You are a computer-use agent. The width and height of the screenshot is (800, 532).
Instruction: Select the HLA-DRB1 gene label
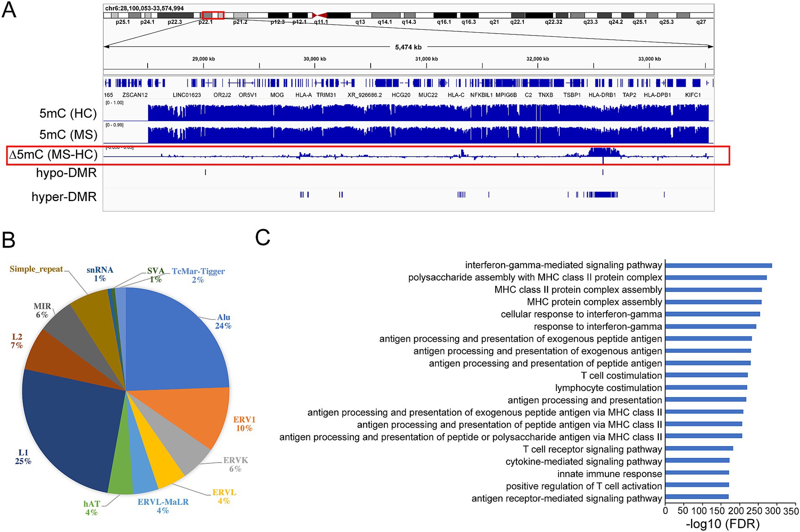(602, 95)
